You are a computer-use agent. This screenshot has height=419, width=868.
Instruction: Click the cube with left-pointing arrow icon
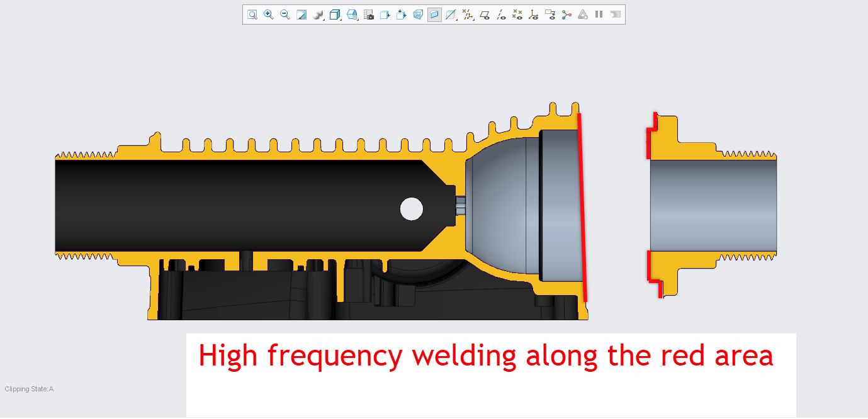[385, 14]
